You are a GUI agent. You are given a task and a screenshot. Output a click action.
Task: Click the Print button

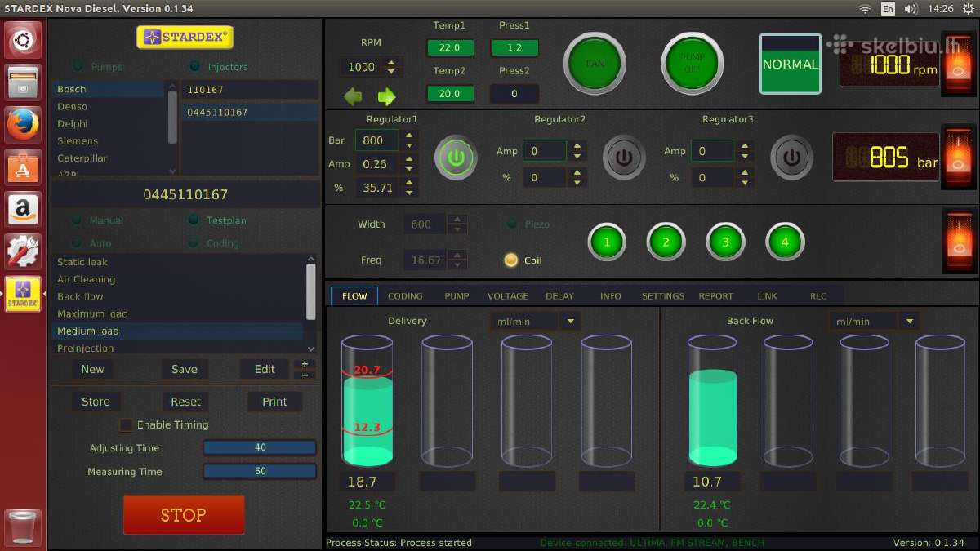(x=274, y=402)
